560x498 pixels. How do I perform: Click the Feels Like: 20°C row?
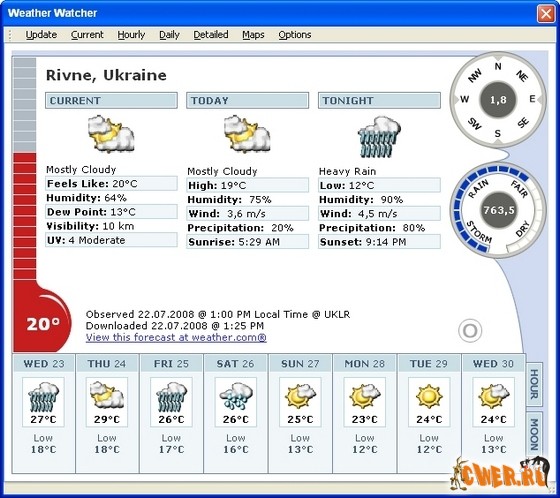pos(111,184)
